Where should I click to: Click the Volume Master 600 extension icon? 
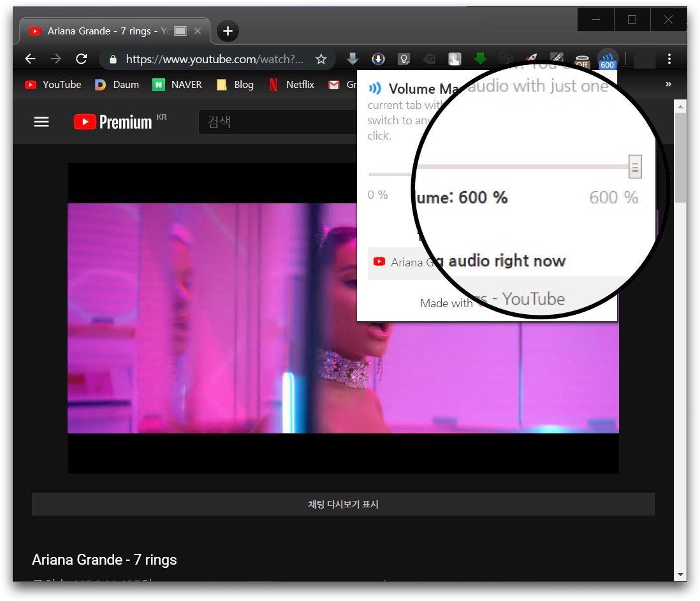point(608,61)
